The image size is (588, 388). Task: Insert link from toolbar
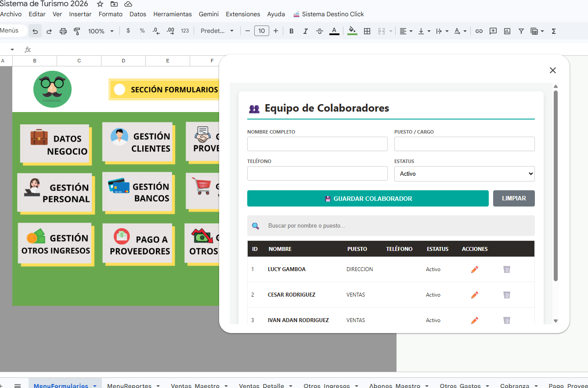(x=479, y=31)
